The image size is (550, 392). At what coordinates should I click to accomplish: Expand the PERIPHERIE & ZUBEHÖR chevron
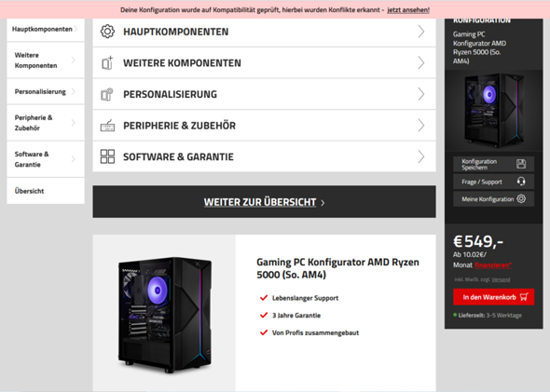421,126
